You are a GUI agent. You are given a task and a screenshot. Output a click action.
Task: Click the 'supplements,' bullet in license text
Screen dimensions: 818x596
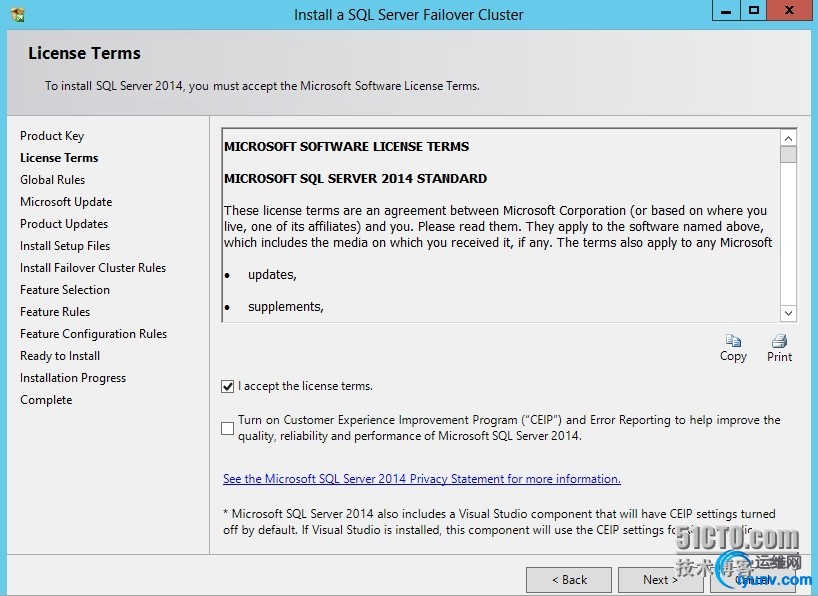pyautogui.click(x=286, y=306)
